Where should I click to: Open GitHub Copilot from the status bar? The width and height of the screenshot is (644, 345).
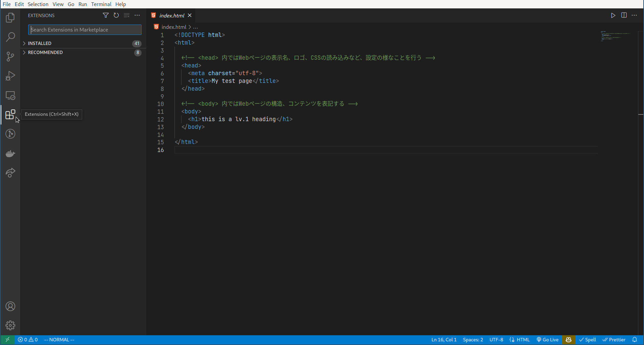[x=569, y=340]
